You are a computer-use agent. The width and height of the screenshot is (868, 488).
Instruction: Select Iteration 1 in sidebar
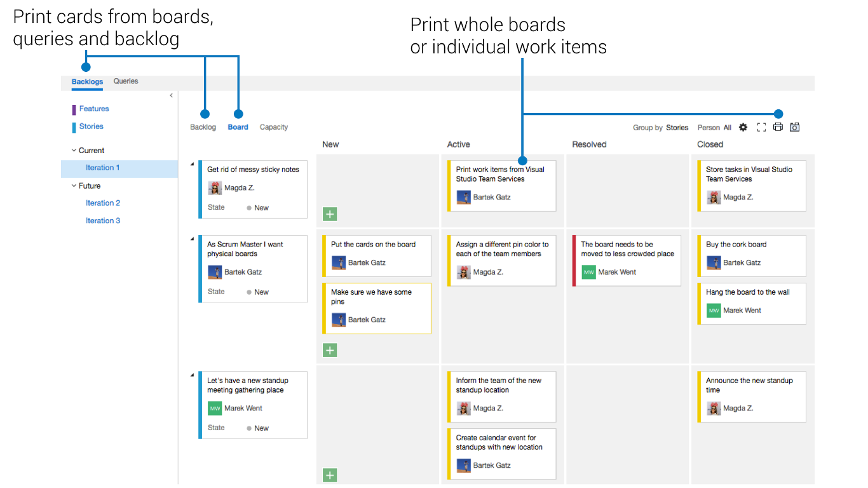coord(103,168)
